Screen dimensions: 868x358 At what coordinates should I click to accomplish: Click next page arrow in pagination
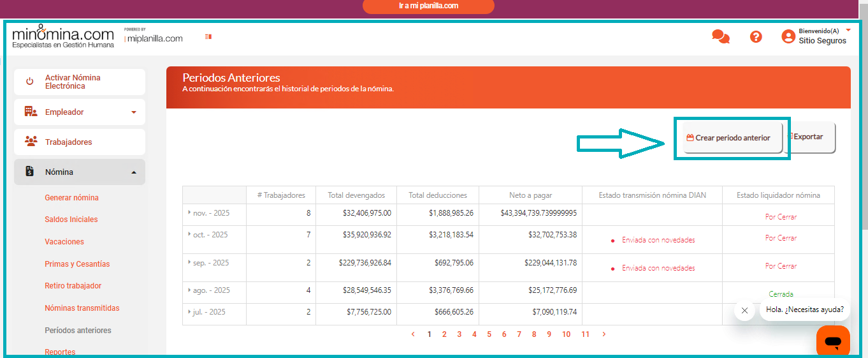pyautogui.click(x=604, y=334)
